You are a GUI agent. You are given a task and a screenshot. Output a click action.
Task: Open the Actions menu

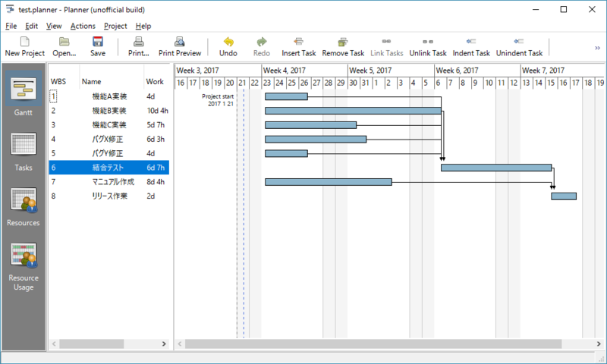coord(83,26)
